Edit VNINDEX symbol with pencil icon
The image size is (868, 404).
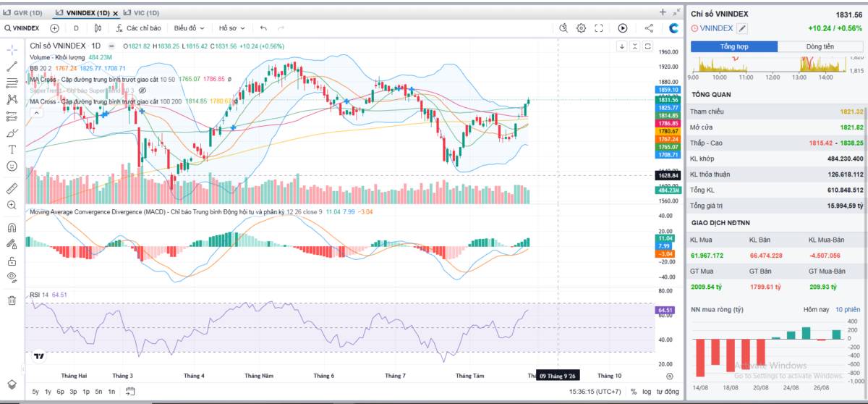click(742, 28)
